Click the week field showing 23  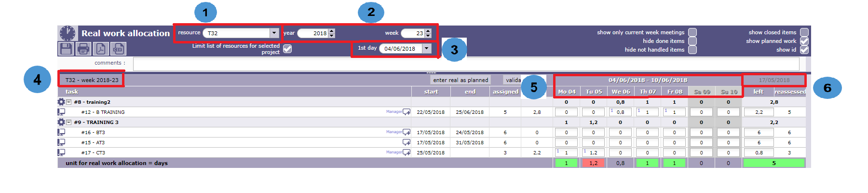point(413,33)
